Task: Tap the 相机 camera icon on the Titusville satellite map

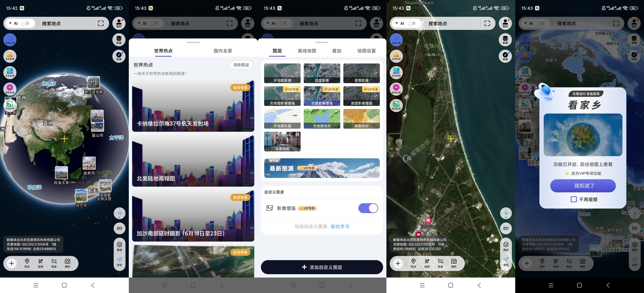Action: [454, 263]
